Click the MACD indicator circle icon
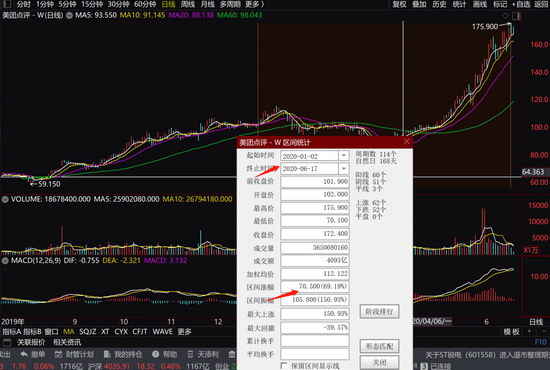Image resolution: width=550 pixels, height=370 pixels. [x=5, y=261]
